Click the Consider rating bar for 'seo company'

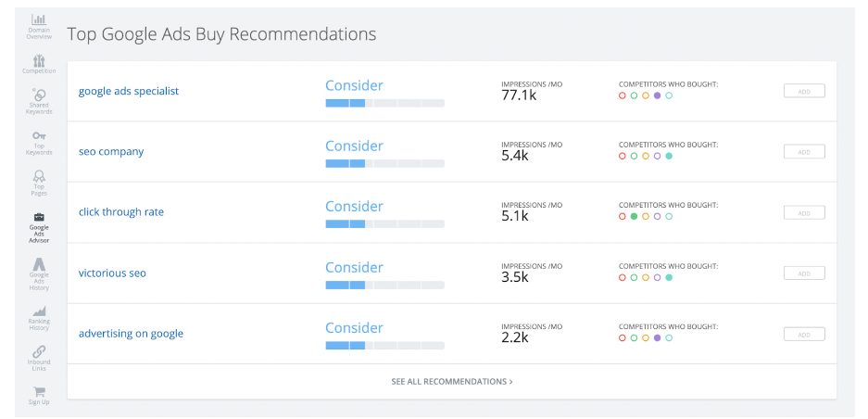(384, 163)
